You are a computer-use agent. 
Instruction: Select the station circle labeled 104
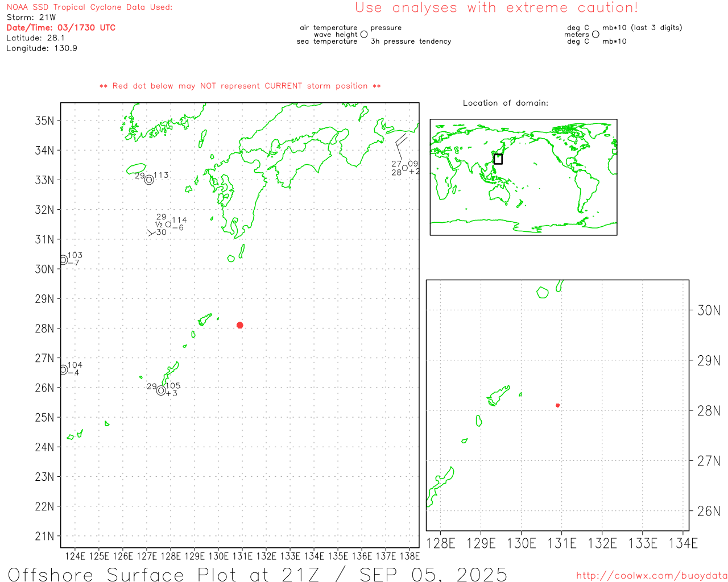click(63, 369)
